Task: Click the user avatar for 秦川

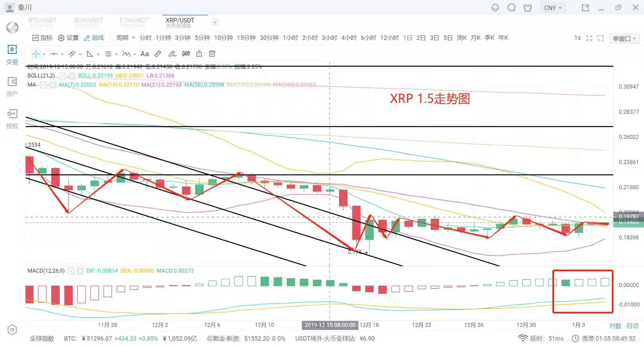Action: point(10,7)
